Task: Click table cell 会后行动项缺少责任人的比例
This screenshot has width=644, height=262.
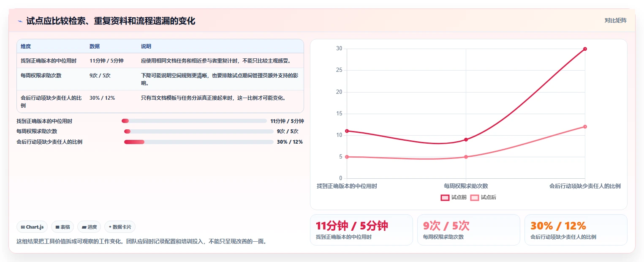Action: 51,101
